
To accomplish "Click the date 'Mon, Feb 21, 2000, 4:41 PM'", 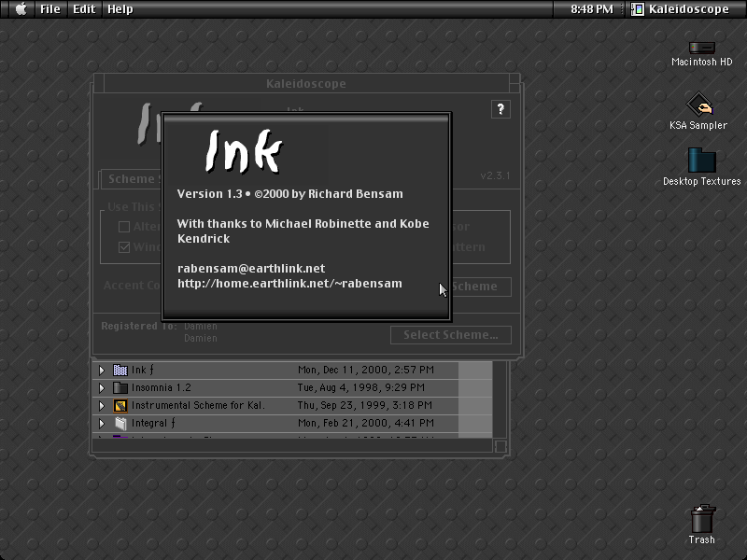I will (x=366, y=423).
